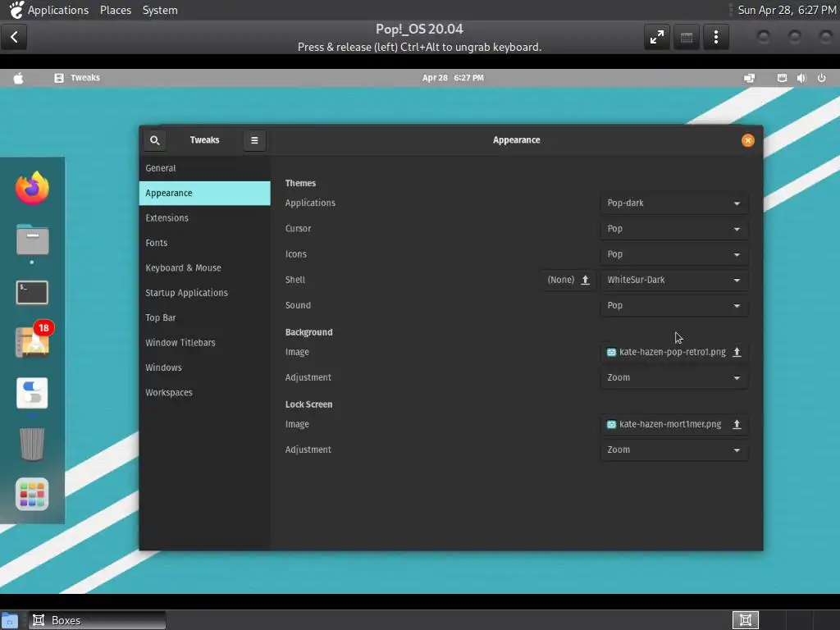840x630 pixels.
Task: Open the Background Adjustment dropdown
Action: 674,377
